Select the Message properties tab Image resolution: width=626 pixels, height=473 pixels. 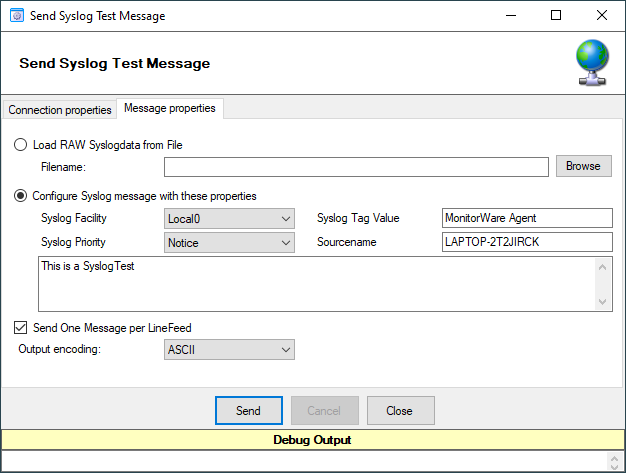click(x=169, y=108)
